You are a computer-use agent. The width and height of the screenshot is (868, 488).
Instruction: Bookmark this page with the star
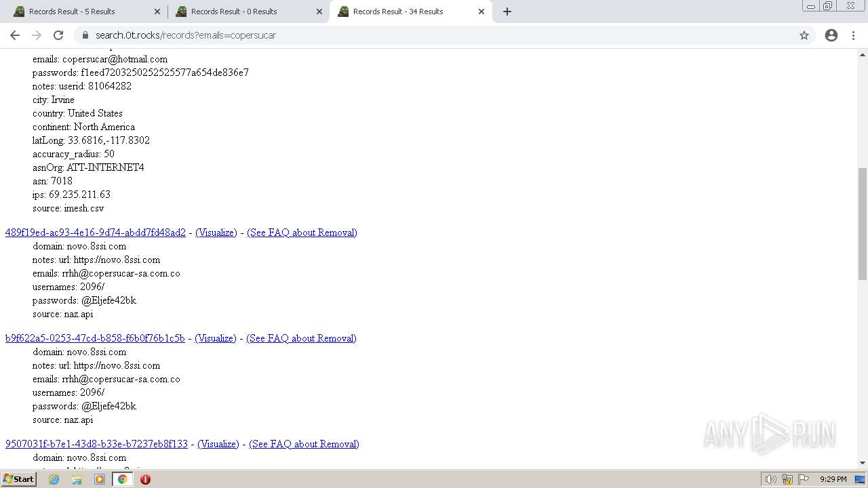804,35
